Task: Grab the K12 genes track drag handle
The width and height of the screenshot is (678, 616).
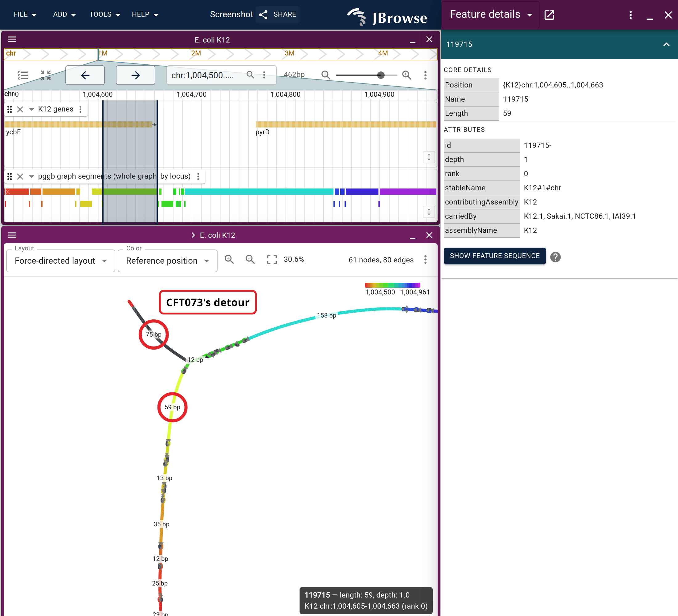Action: click(x=10, y=109)
